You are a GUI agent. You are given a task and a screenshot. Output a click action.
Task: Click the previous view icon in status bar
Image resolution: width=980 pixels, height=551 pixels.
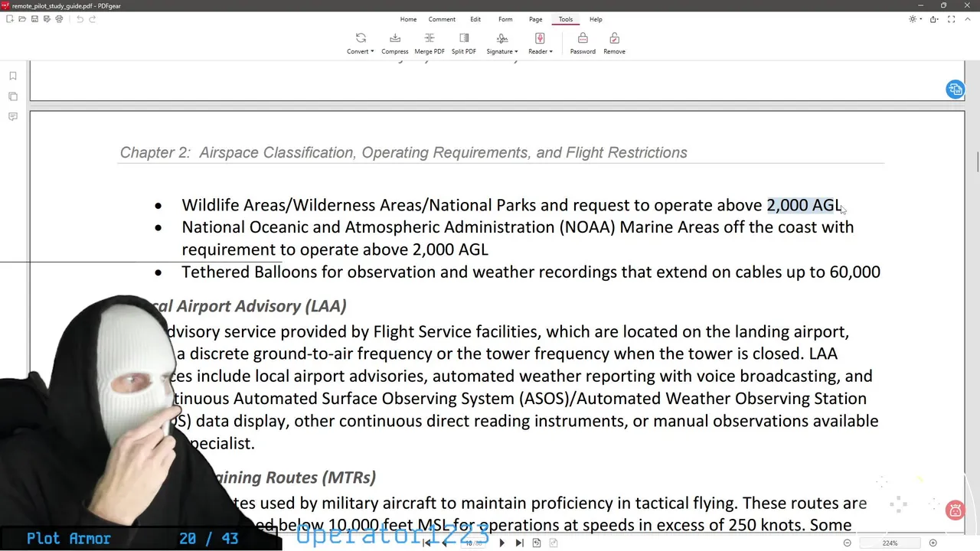click(537, 543)
